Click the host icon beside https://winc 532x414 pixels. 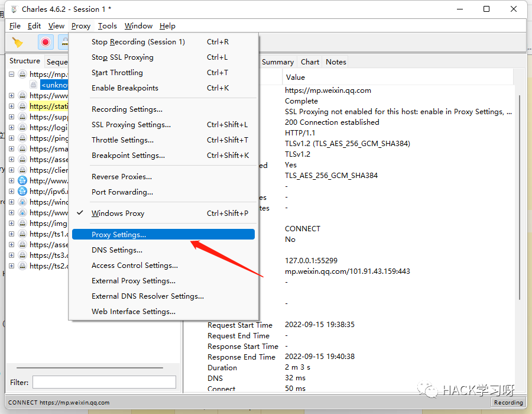(22, 202)
